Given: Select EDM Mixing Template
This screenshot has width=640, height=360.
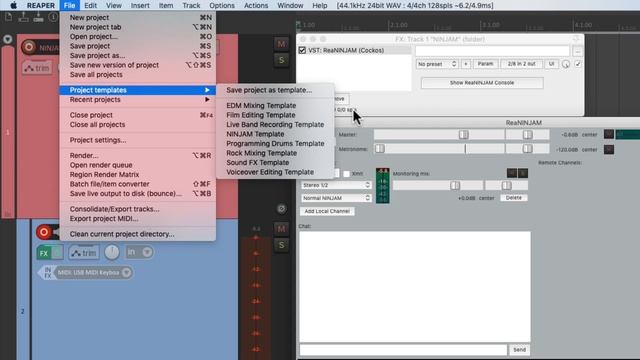Looking at the screenshot, I should point(261,105).
